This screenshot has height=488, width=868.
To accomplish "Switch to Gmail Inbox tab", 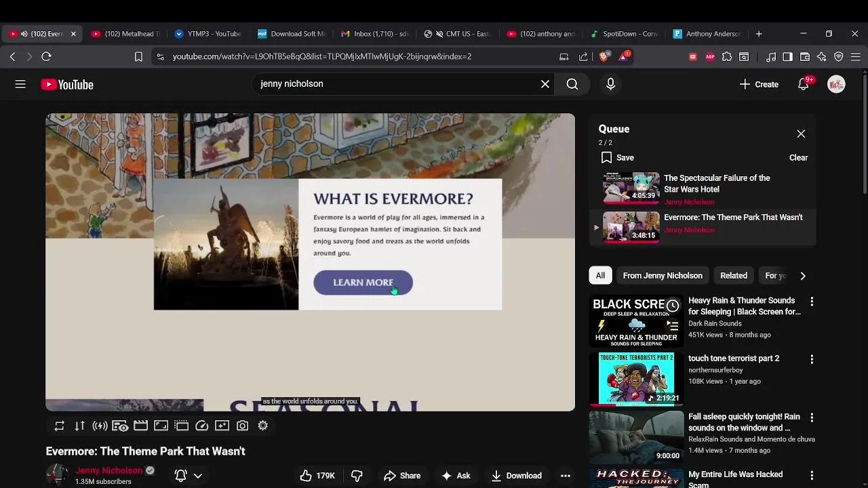I will tap(375, 34).
